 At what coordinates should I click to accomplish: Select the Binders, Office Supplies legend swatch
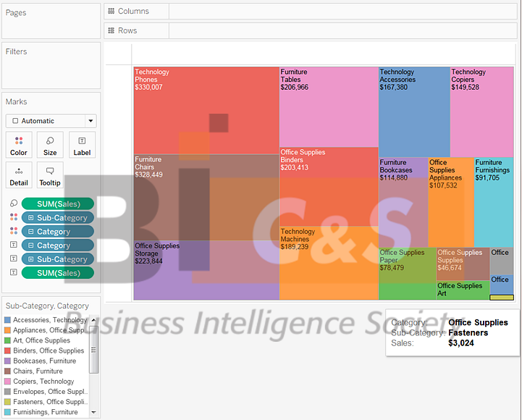click(x=8, y=350)
